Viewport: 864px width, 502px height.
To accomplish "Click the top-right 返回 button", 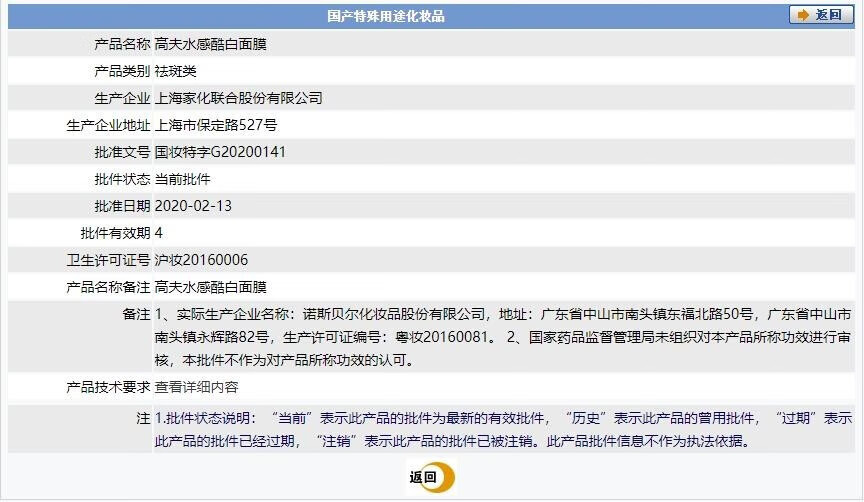I will point(820,15).
